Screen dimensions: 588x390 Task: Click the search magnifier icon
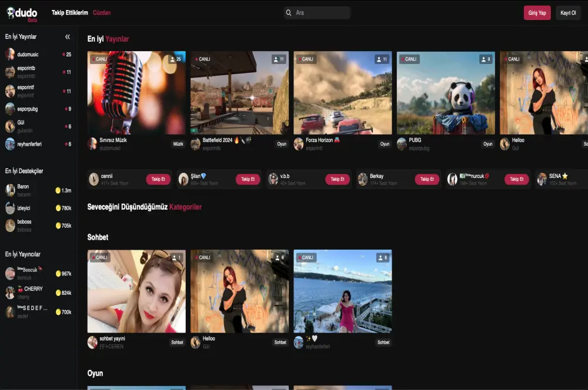point(288,13)
